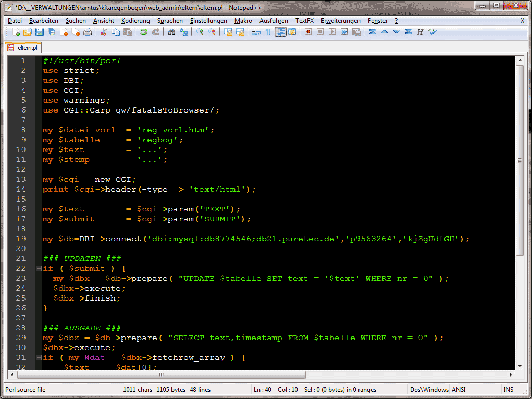Viewport: 532px width, 399px height.
Task: Click the Print toolbar icon
Action: pos(88,32)
